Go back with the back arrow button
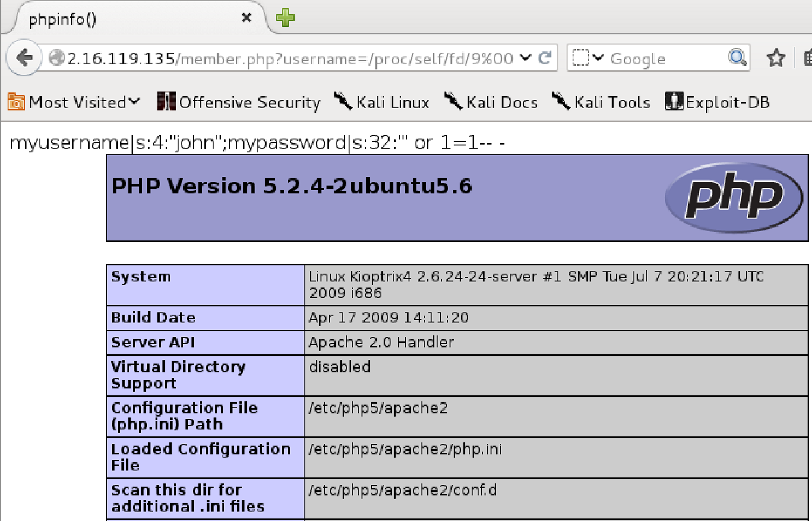 pos(24,58)
